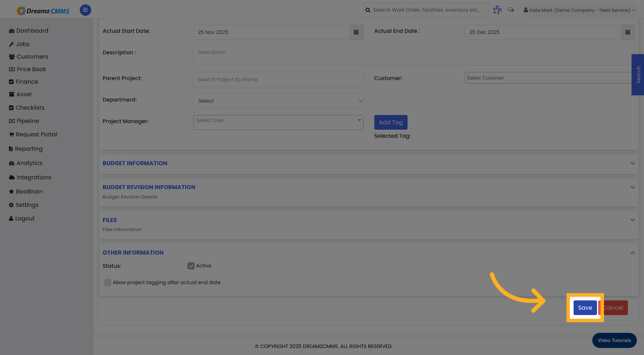Open the Project Manager user dropdown
This screenshot has height=355, width=644.
pyautogui.click(x=278, y=123)
